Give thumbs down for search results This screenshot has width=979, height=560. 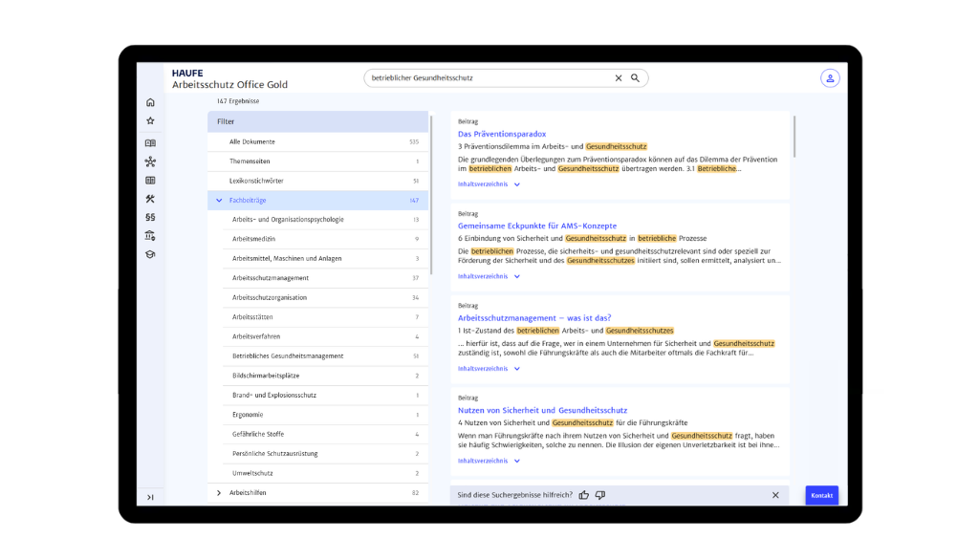pos(600,495)
